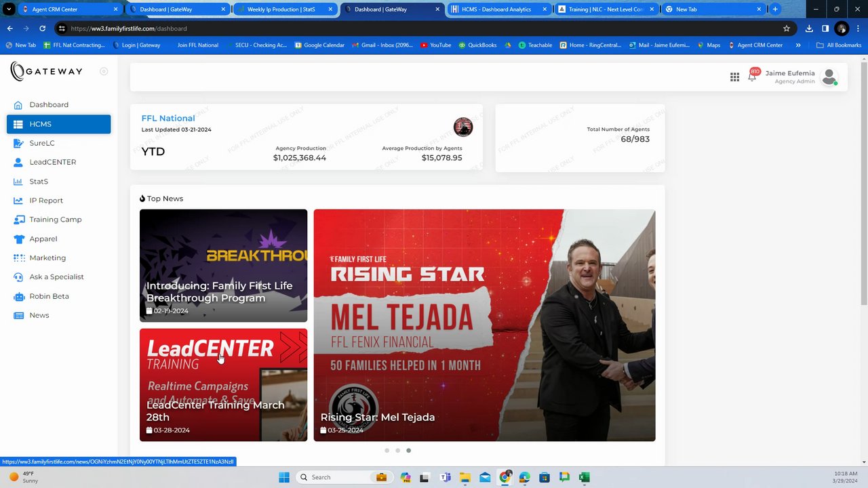Open Login Gateway bookmark
Image resolution: width=868 pixels, height=488 pixels.
(x=136, y=45)
